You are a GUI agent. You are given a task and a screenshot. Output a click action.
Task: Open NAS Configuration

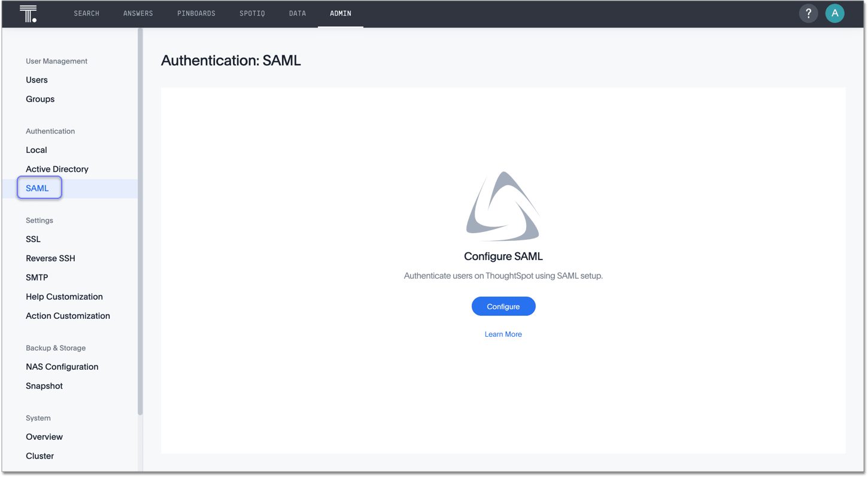[x=62, y=367]
